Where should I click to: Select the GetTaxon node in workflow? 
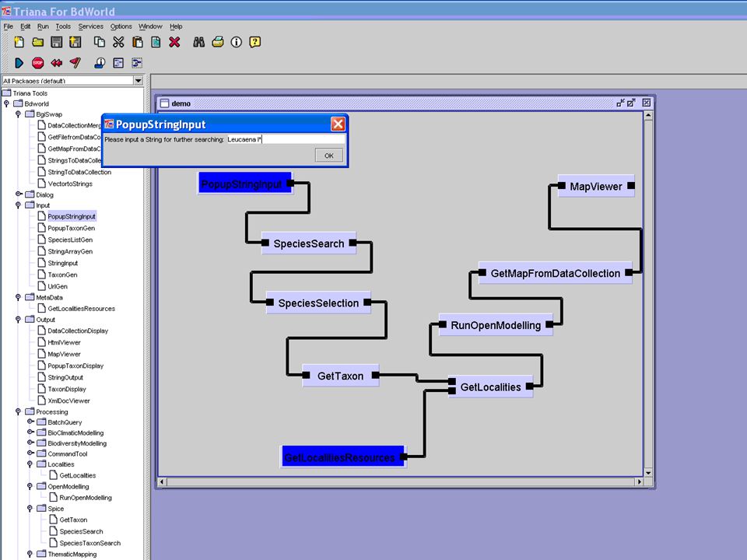341,376
